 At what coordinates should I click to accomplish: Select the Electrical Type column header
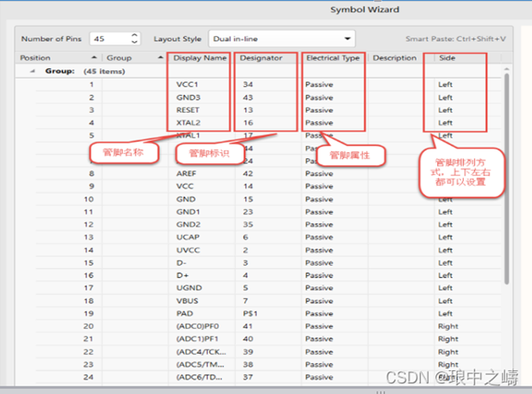point(332,58)
